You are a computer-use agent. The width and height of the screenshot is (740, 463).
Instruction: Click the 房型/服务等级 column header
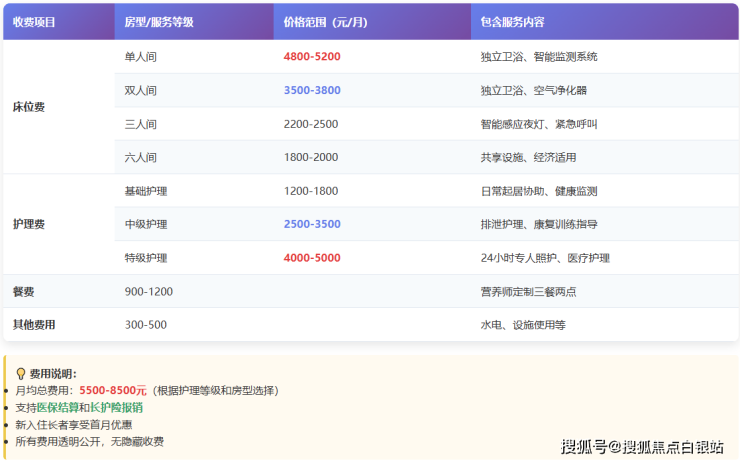pos(159,21)
